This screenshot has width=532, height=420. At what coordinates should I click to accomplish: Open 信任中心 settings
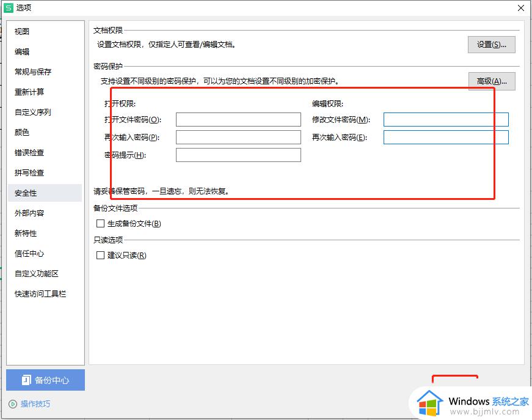point(29,253)
